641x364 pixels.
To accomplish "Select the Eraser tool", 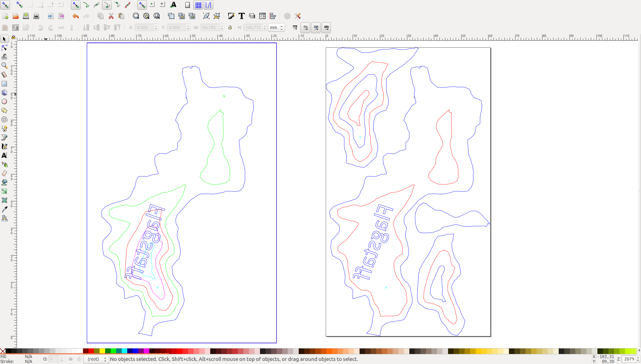I will point(4,173).
